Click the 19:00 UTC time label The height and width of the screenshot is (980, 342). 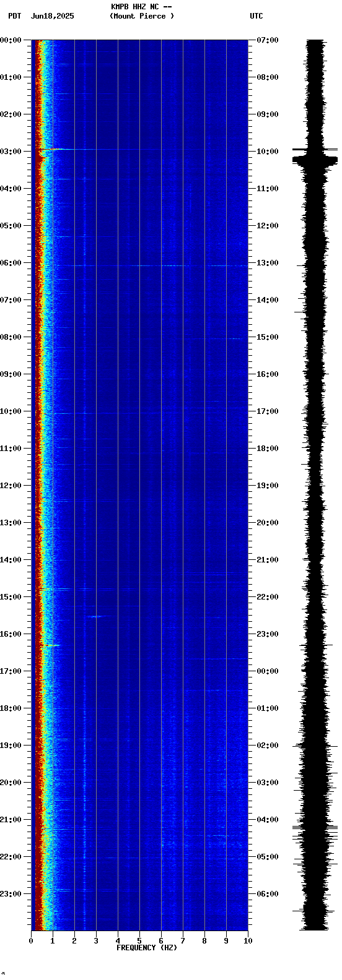(268, 486)
